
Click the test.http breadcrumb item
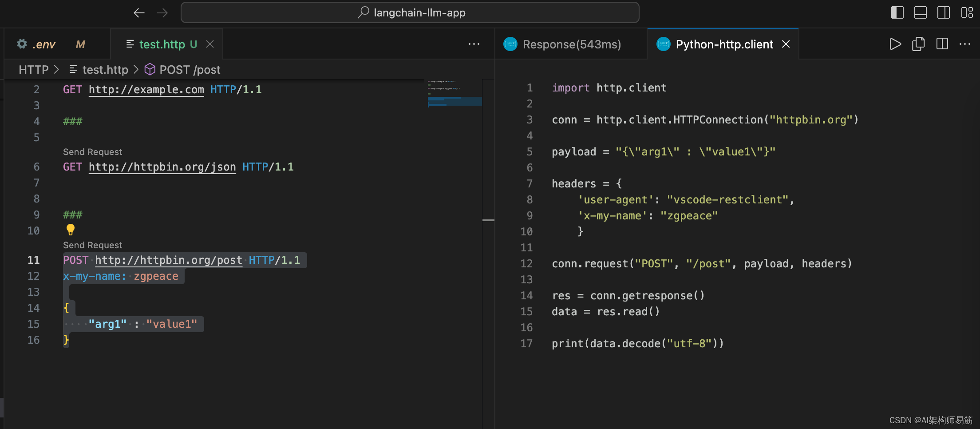point(105,70)
